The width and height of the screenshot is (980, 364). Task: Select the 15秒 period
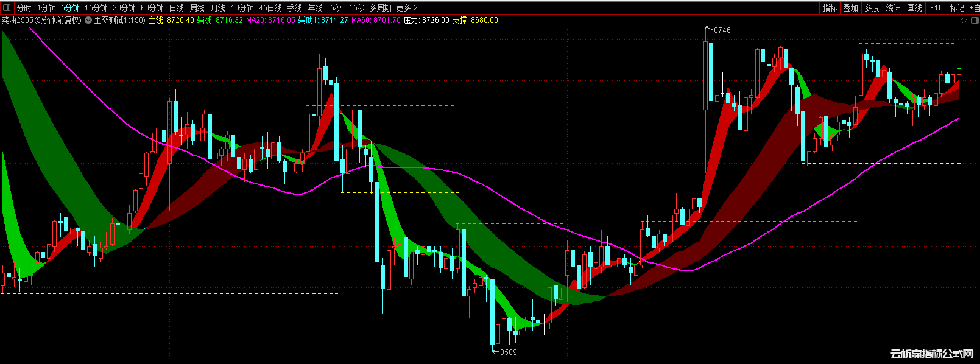coord(356,8)
